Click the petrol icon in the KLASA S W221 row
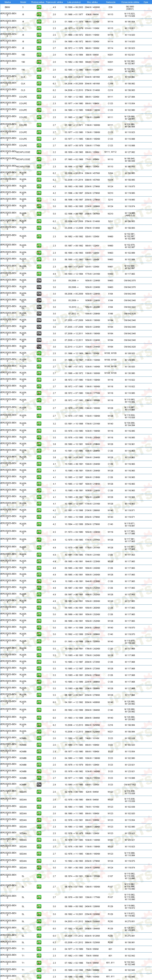This screenshot has height=980, width=152. click(x=39, y=731)
